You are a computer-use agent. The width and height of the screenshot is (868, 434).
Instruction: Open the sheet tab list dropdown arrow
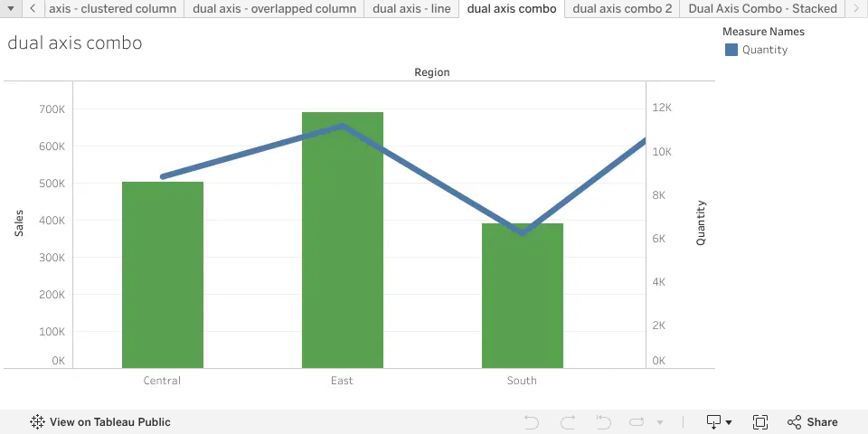coord(11,8)
